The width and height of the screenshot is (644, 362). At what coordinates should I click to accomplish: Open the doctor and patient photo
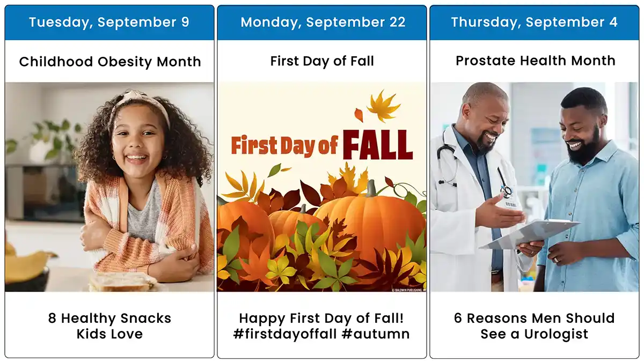coord(534,187)
